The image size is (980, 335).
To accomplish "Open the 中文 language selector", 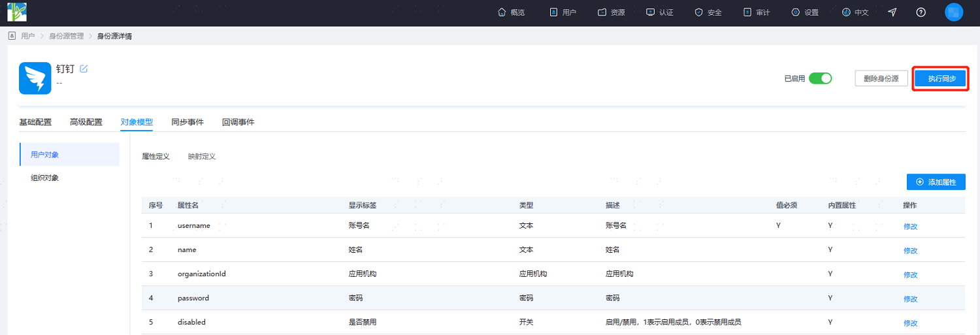I will click(855, 12).
